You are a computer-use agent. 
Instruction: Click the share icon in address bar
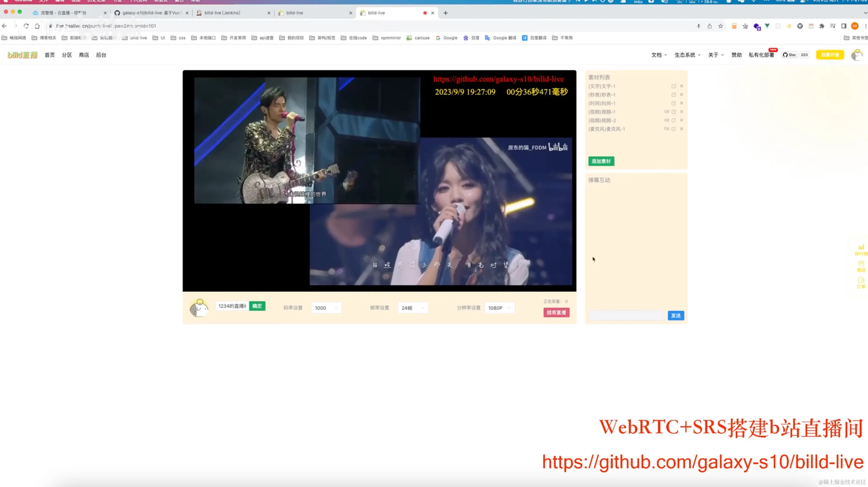pyautogui.click(x=710, y=26)
